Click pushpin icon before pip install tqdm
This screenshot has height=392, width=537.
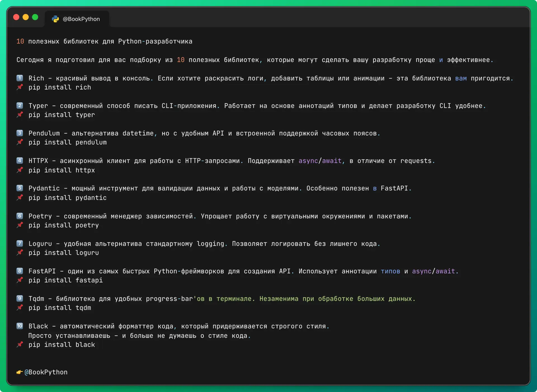click(x=20, y=307)
